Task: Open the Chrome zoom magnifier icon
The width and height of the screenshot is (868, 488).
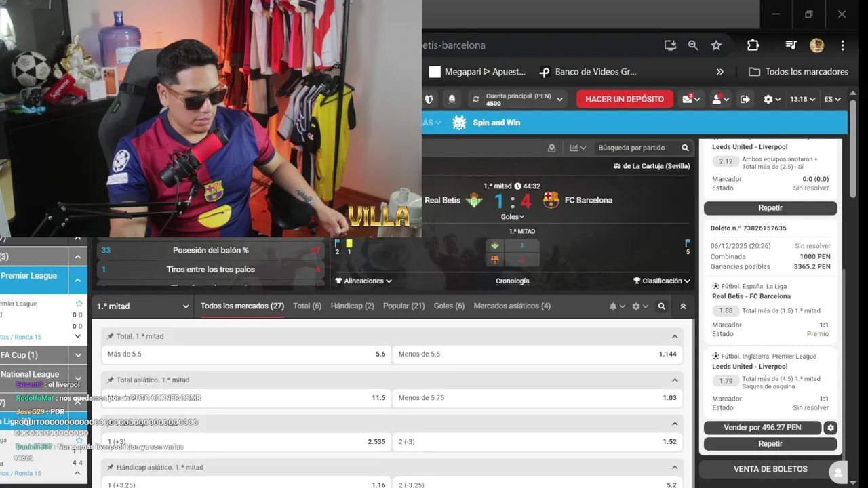Action: tap(693, 45)
